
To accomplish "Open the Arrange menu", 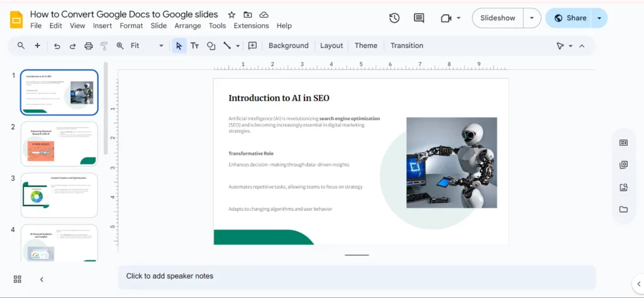I will click(187, 26).
